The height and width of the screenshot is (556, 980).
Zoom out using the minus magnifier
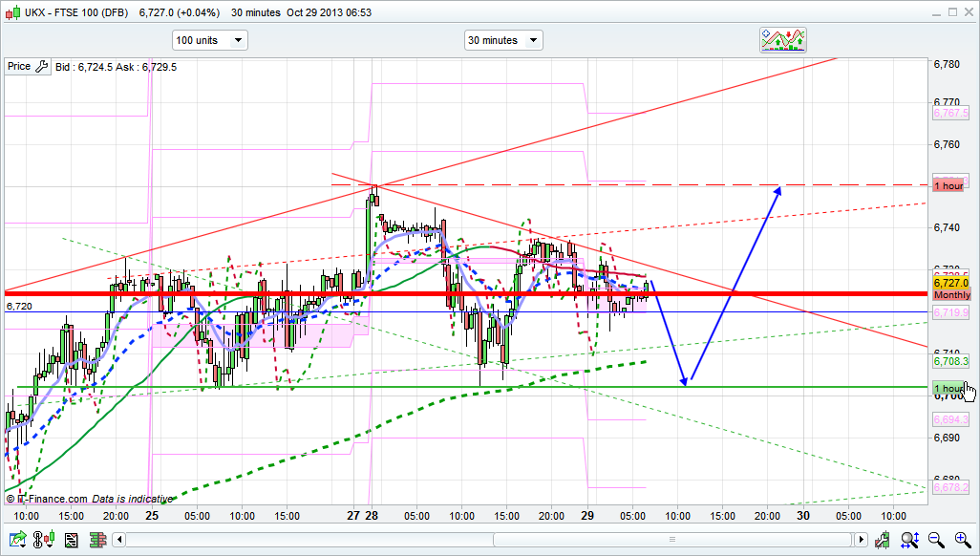pyautogui.click(x=936, y=541)
